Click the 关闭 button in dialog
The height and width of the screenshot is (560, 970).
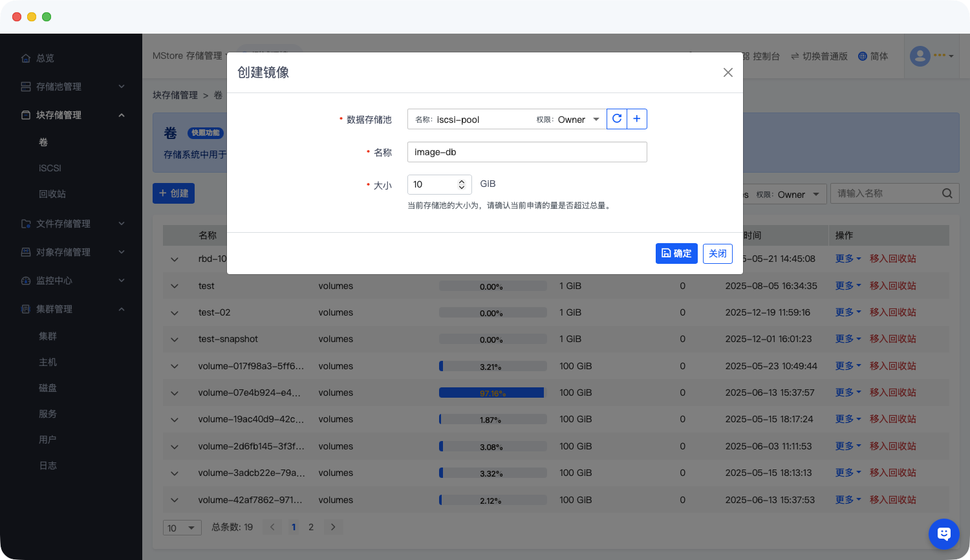click(717, 253)
